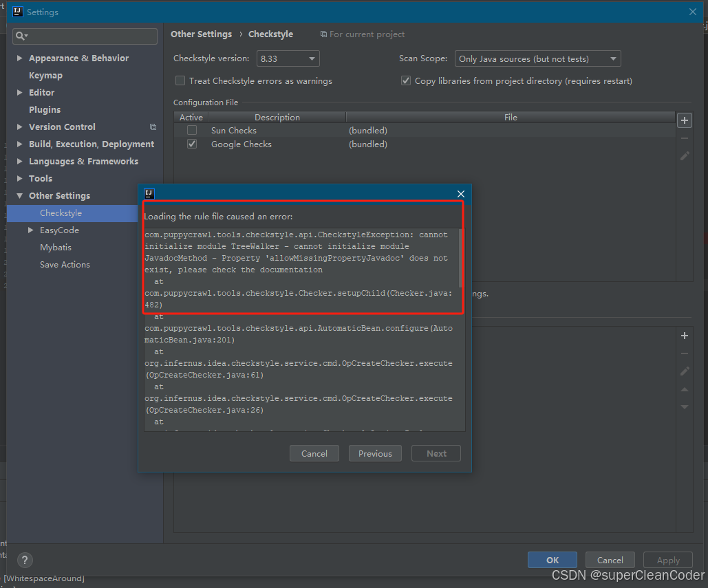Add a new Checkstyle configuration file
This screenshot has height=588, width=708.
click(x=685, y=120)
